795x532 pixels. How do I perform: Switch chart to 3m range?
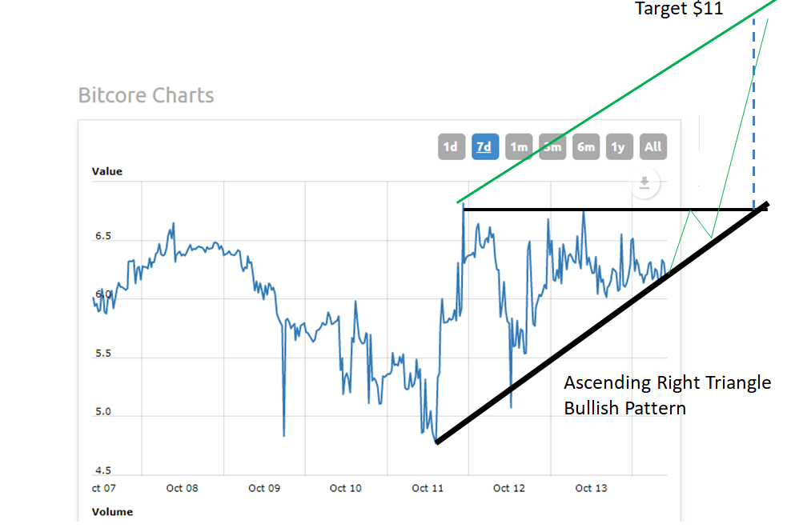[552, 146]
